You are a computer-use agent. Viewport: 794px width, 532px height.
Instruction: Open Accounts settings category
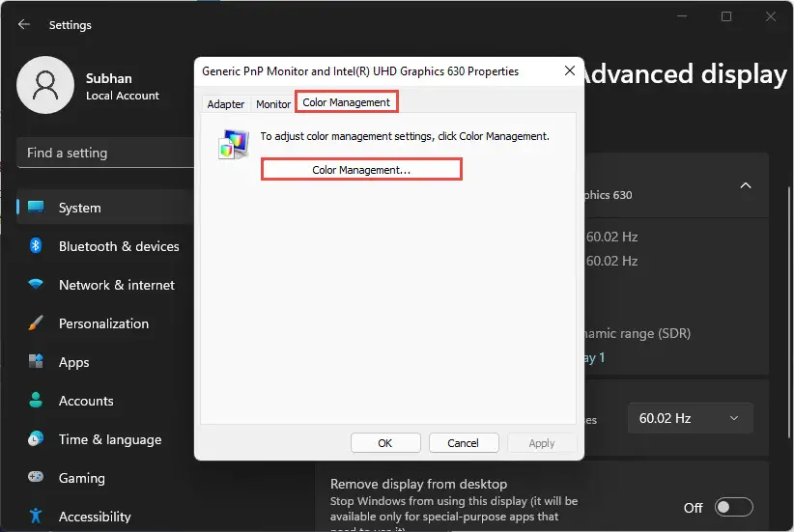pos(105,401)
